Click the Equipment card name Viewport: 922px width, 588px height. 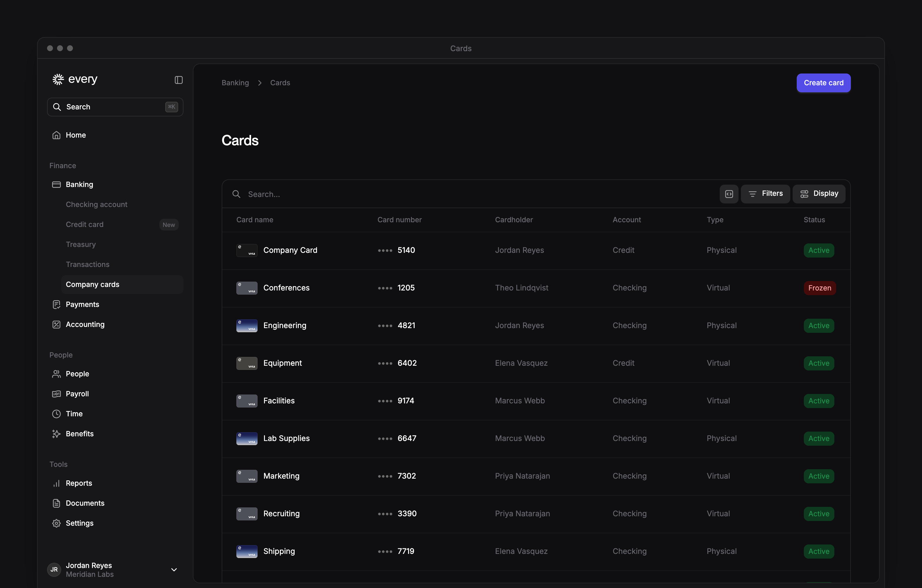point(282,363)
